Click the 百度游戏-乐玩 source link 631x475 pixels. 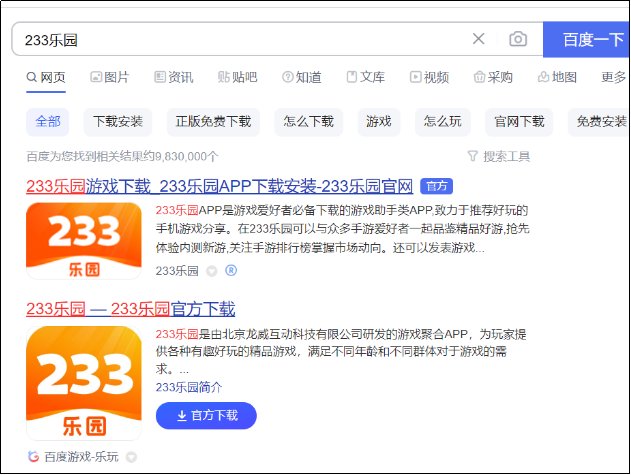[81, 457]
